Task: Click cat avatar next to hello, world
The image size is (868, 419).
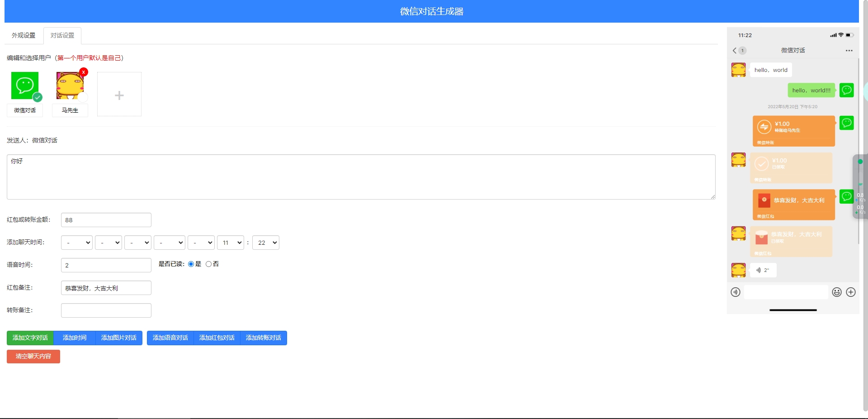Action: coord(739,70)
